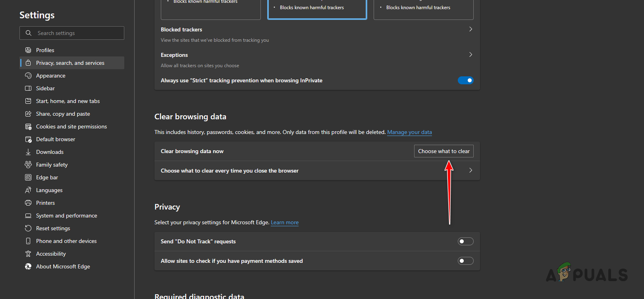Click the Clear browsing data heading
Image resolution: width=644 pixels, height=299 pixels.
(190, 116)
